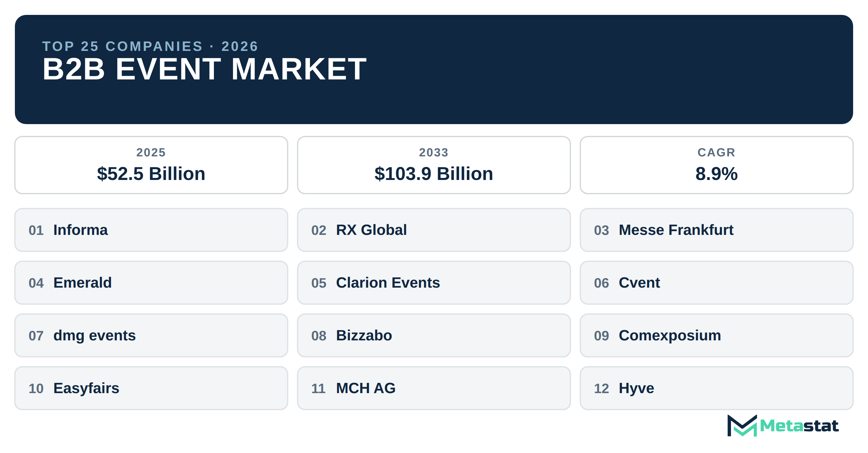Click the TOP 25 COMPANIES · 2026 subtitle
Image resolution: width=868 pixels, height=453 pixels.
(150, 46)
